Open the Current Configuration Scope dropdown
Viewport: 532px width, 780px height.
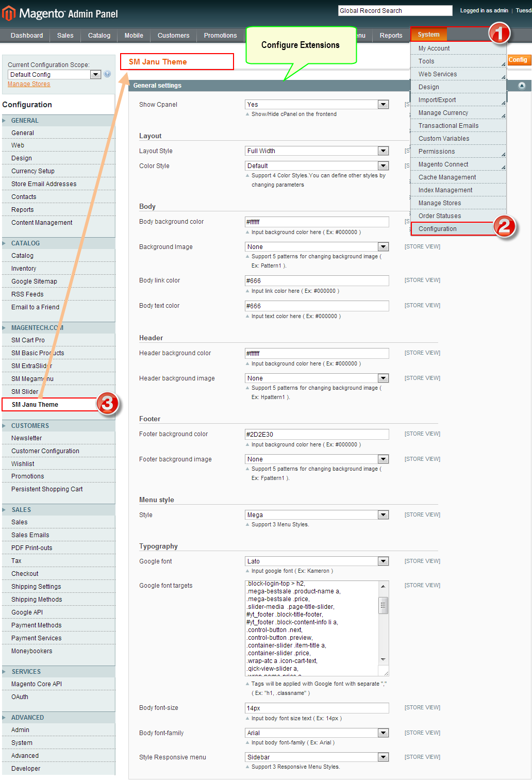pyautogui.click(x=54, y=75)
